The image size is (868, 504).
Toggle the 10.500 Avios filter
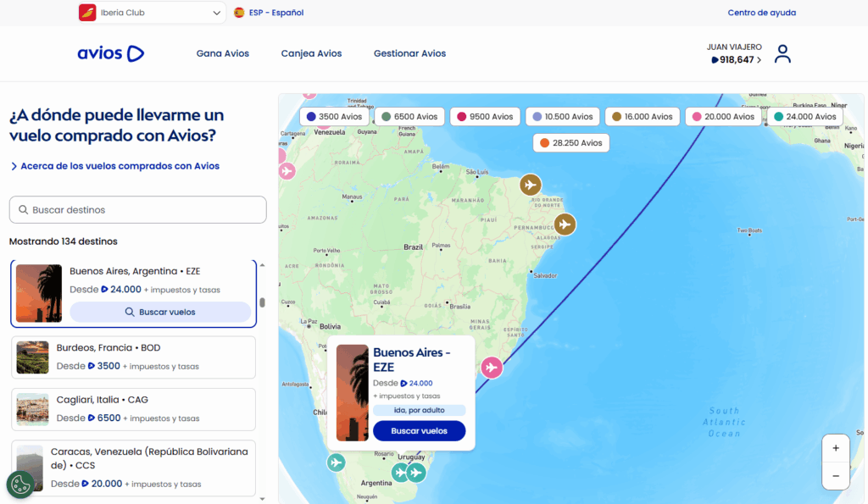(563, 117)
